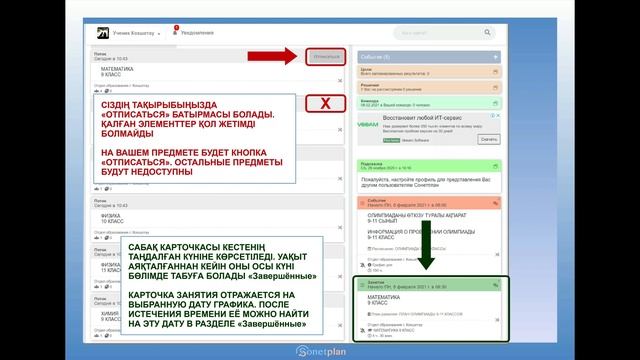Viewport: 640px width, 360px height.
Task: Expand the Ученик Кошактау user dropdown
Action: click(x=136, y=33)
